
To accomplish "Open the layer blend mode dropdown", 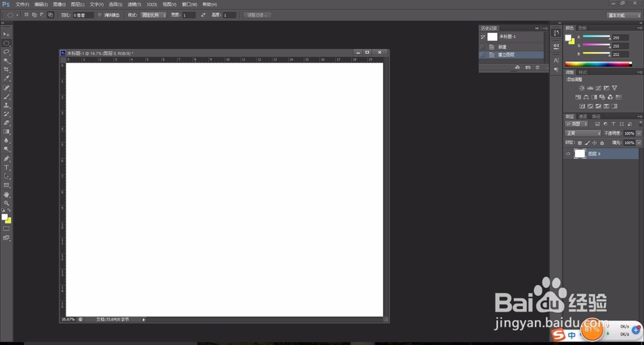I will click(583, 133).
